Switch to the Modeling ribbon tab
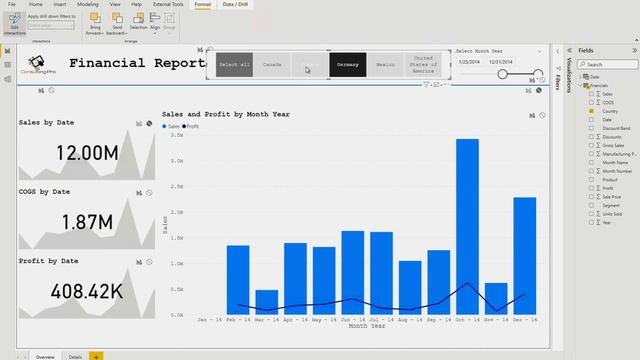The image size is (640, 360). [88, 4]
